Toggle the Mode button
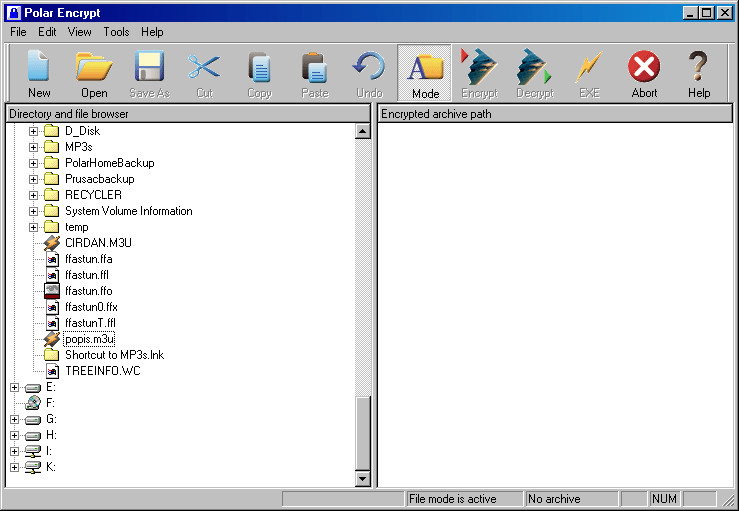The height and width of the screenshot is (511, 739). point(425,73)
